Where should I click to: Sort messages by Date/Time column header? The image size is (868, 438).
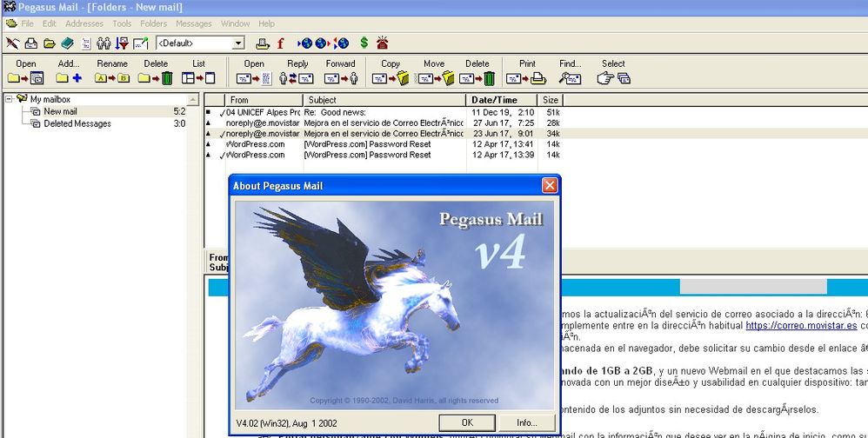click(502, 100)
